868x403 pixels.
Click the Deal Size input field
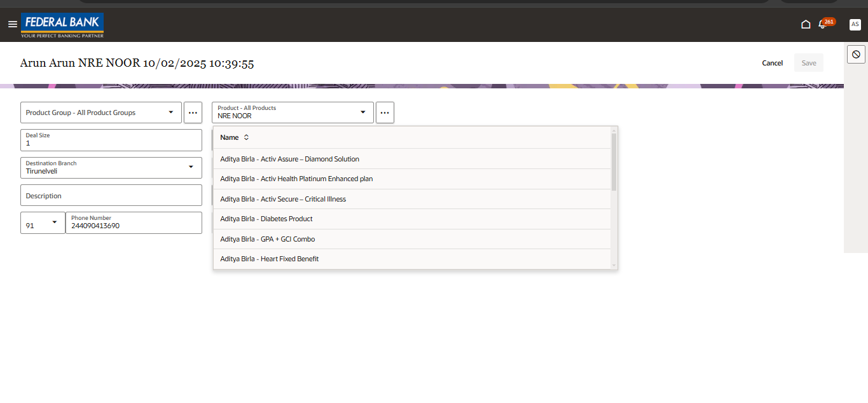coord(111,140)
